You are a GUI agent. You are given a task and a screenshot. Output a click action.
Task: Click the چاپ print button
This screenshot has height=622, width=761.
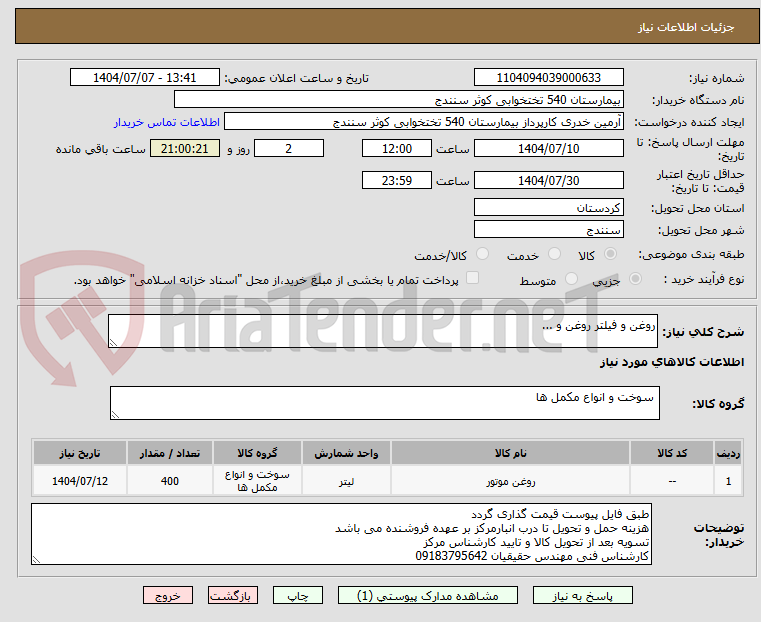point(298,595)
